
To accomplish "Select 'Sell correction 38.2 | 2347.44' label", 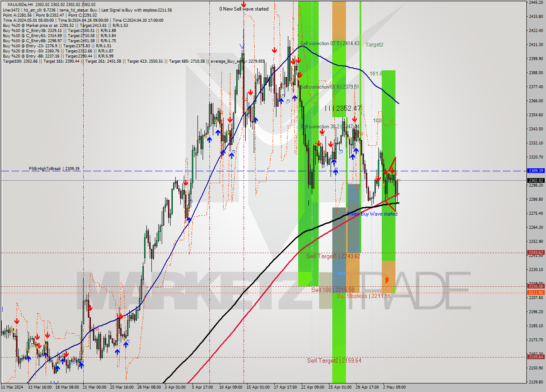I will click(330, 127).
